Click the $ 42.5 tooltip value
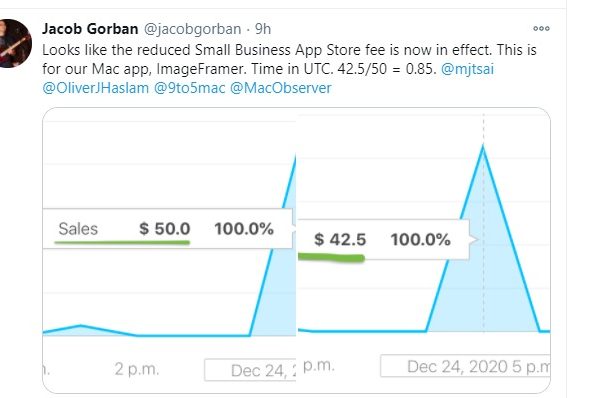600x398 pixels. pos(340,240)
